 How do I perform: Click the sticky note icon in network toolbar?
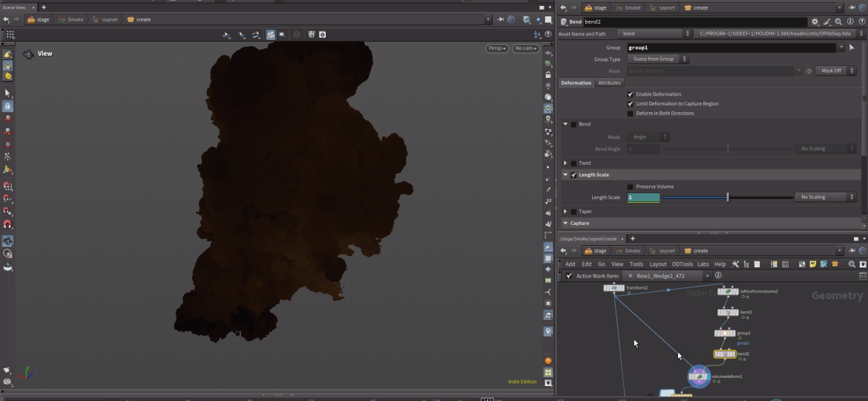click(813, 264)
